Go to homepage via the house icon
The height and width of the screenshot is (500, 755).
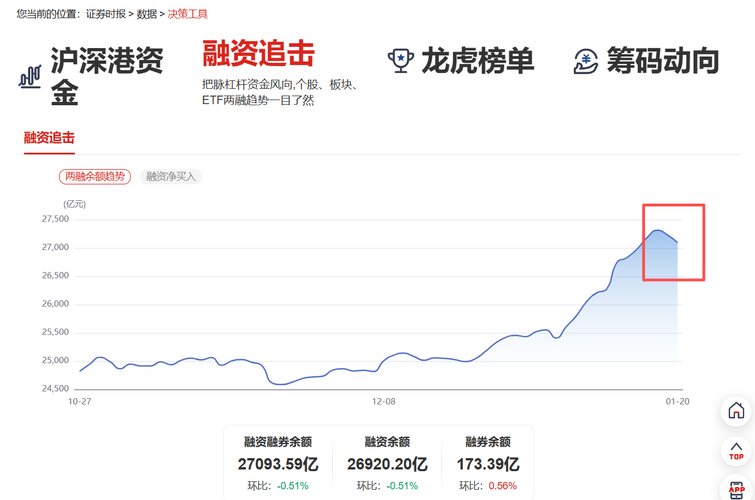736,410
